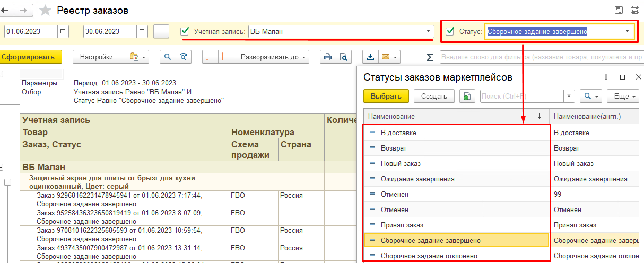Open the send by email dropdown

tap(389, 57)
